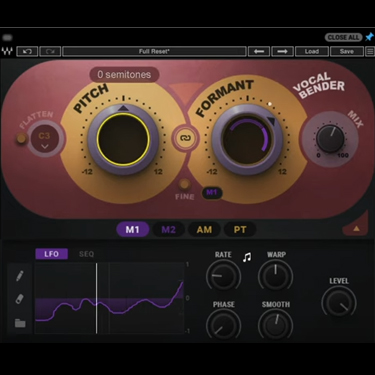Viewport: 375px width, 375px height.
Task: Select the PT modulator tab
Action: [x=240, y=230]
